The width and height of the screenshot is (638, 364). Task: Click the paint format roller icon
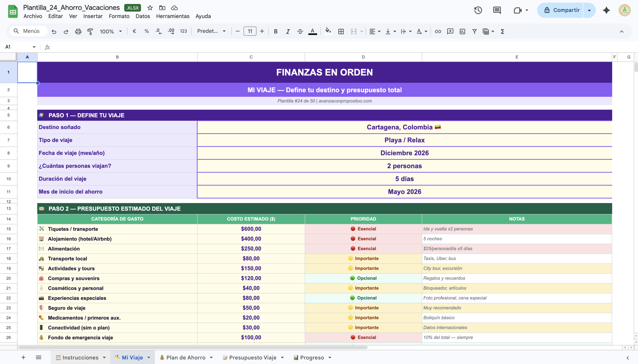[90, 32]
